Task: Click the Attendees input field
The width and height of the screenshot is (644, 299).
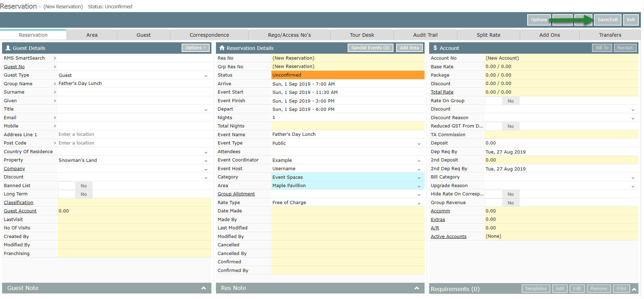Action: click(348, 152)
